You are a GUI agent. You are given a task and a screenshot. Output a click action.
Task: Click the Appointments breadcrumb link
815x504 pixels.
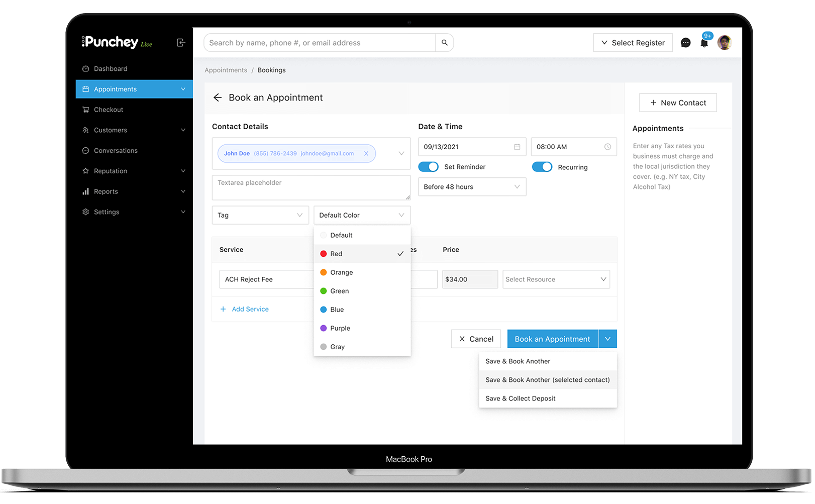point(226,70)
